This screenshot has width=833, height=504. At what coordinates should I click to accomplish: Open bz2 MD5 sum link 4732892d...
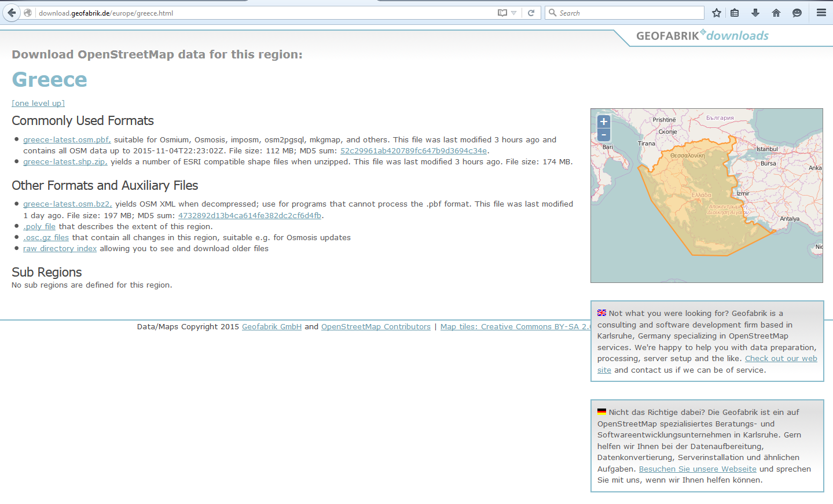(x=249, y=215)
